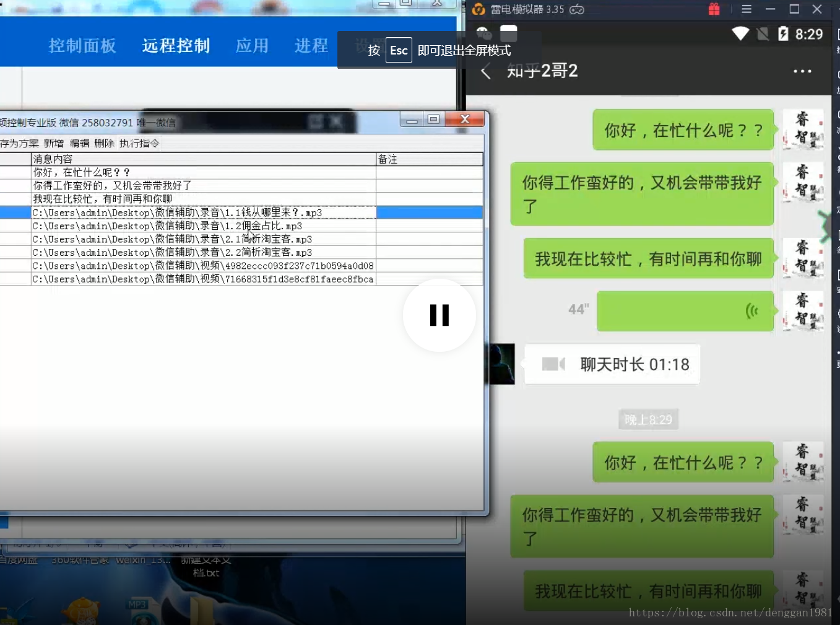Switch to the 远程控制 tab
This screenshot has height=625, width=840.
pos(176,46)
